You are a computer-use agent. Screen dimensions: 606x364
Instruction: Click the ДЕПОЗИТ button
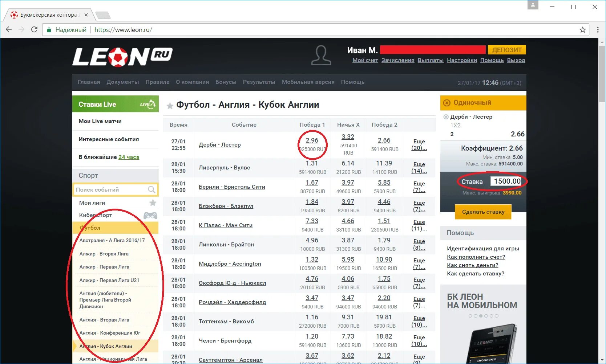pos(507,50)
